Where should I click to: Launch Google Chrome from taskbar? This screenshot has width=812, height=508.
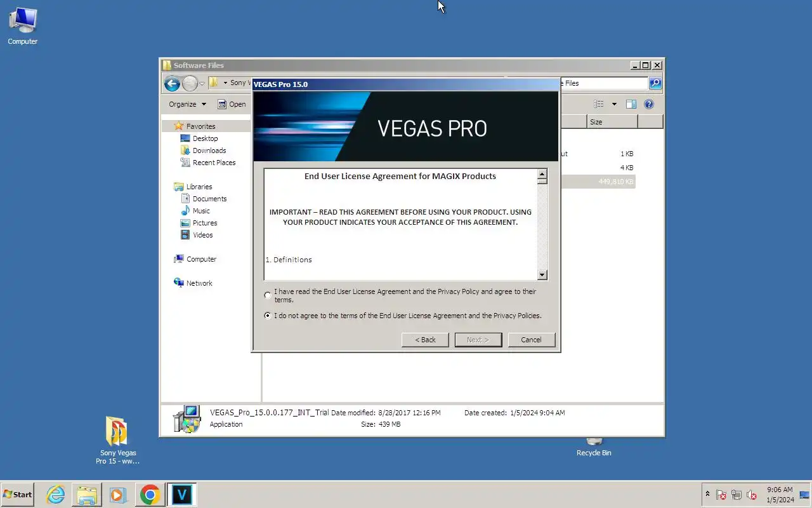(x=150, y=495)
